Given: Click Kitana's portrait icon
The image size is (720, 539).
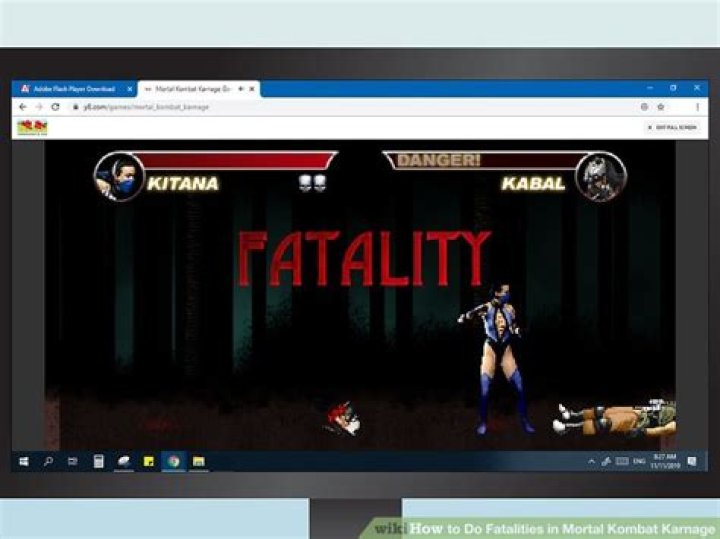Looking at the screenshot, I should point(119,177).
